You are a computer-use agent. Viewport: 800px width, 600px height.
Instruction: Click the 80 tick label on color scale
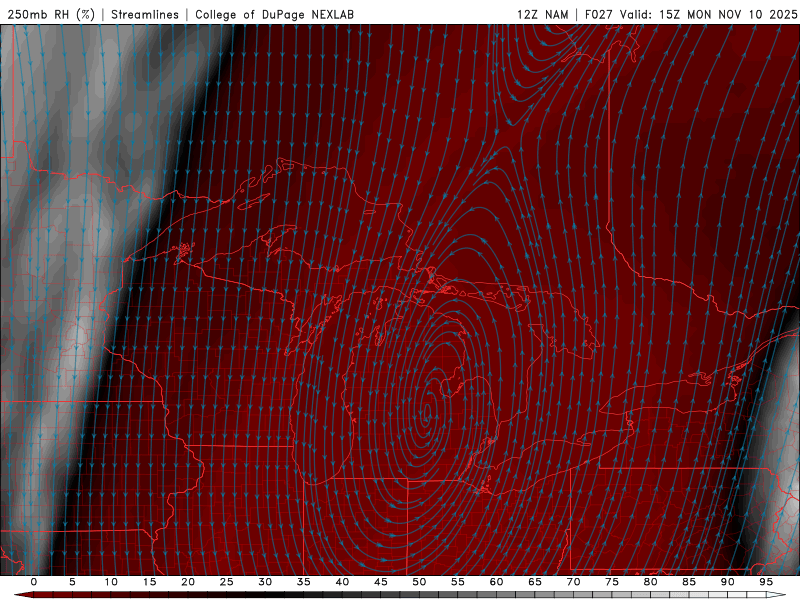tap(651, 582)
